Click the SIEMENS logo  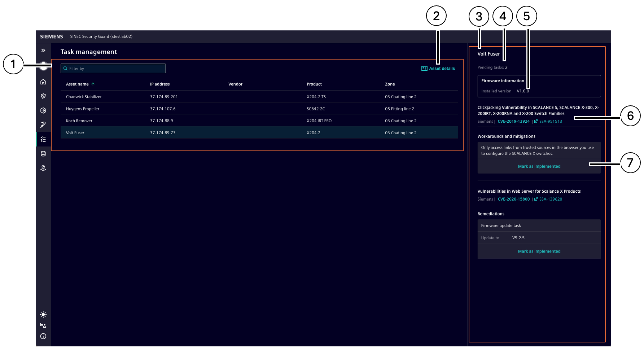[x=52, y=37]
